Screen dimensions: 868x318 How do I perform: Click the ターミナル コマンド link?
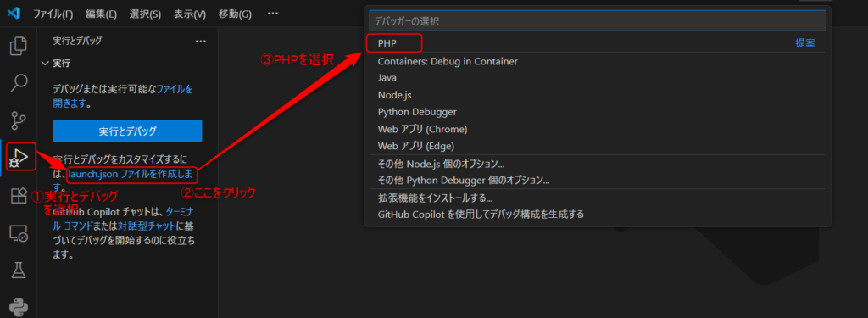coord(123,219)
